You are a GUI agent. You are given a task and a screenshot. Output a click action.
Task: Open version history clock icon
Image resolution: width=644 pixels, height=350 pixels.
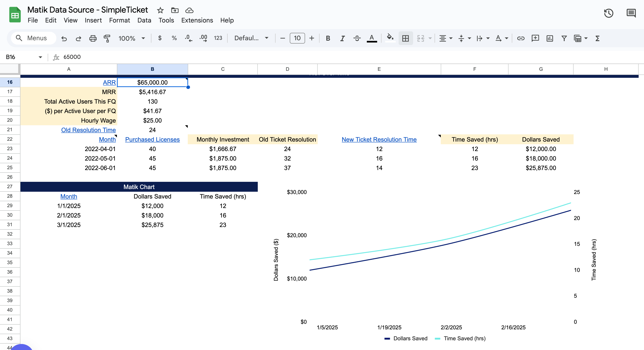tap(608, 13)
